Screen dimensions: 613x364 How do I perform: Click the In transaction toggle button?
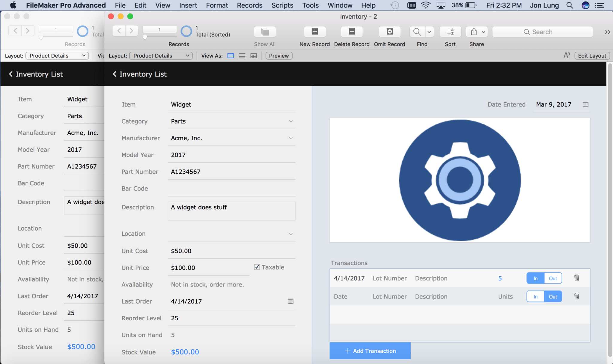(x=535, y=278)
